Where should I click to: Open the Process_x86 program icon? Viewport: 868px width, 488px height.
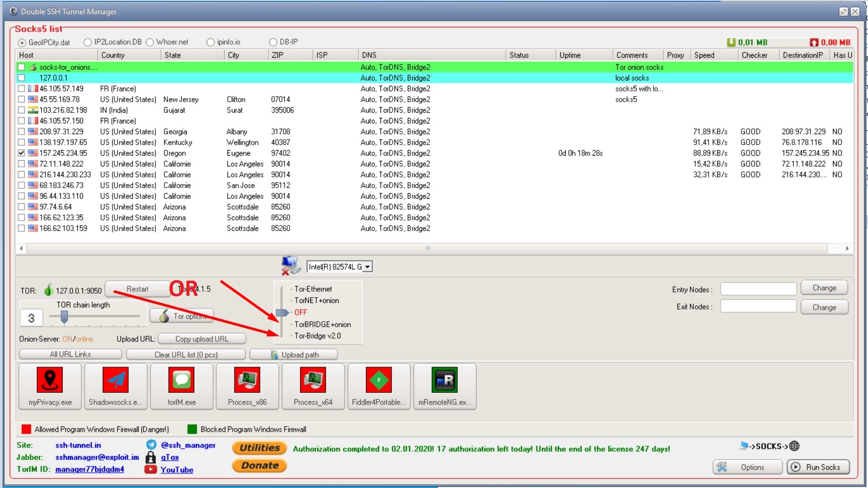pyautogui.click(x=247, y=380)
